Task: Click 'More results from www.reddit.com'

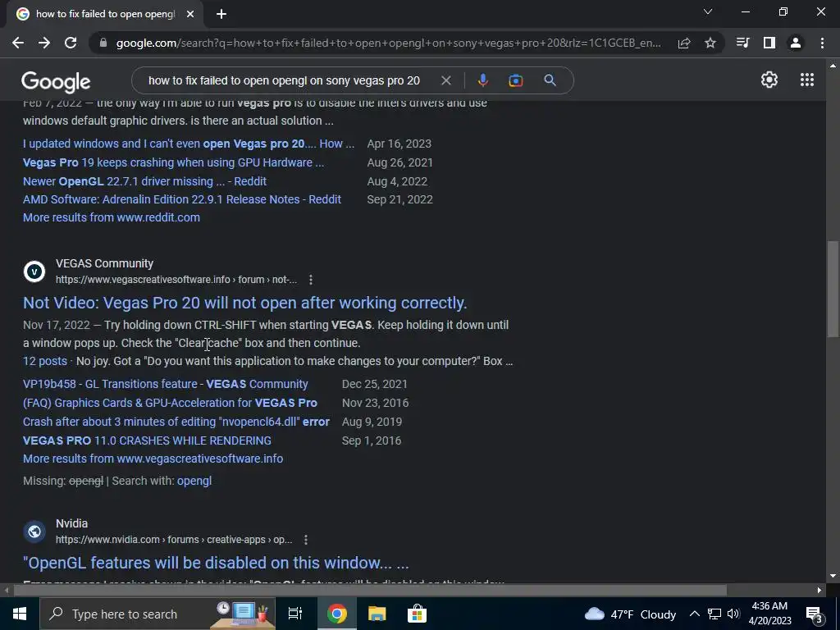Action: (x=112, y=217)
